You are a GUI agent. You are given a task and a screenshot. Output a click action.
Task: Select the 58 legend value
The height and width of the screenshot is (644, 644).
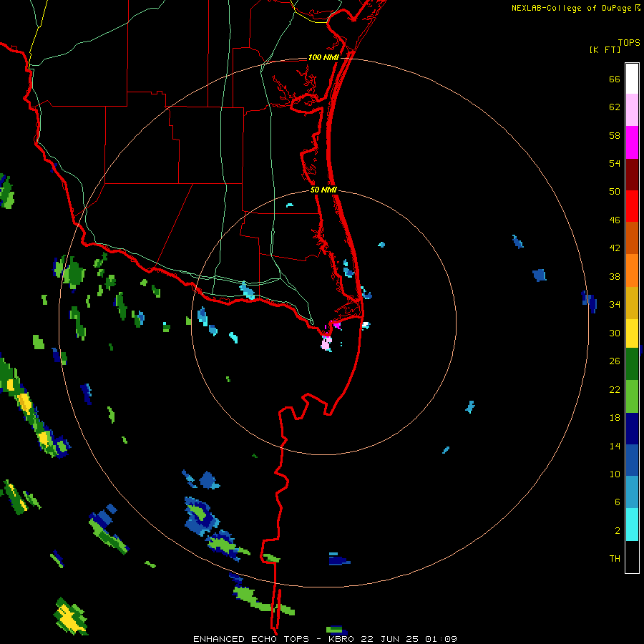click(x=615, y=135)
